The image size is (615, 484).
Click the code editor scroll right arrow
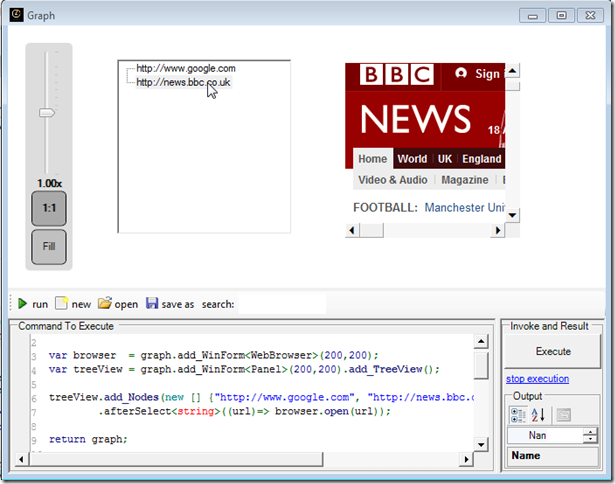(x=466, y=459)
